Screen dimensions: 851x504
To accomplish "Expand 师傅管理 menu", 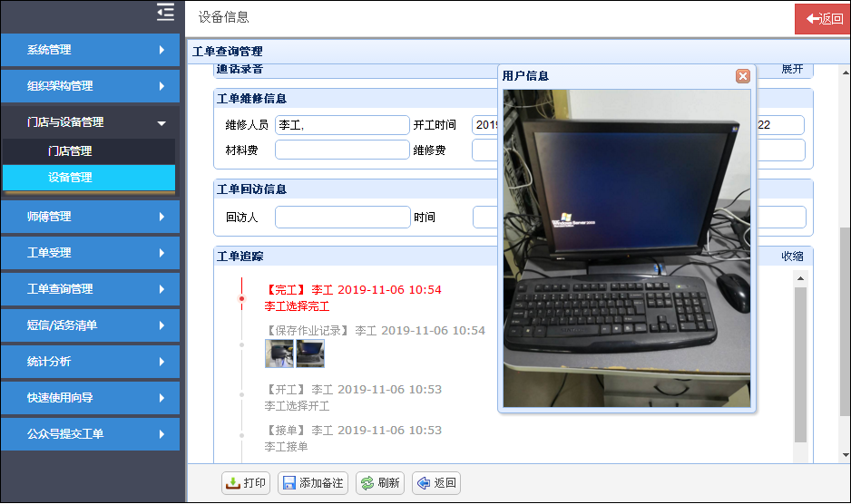I will click(x=91, y=217).
